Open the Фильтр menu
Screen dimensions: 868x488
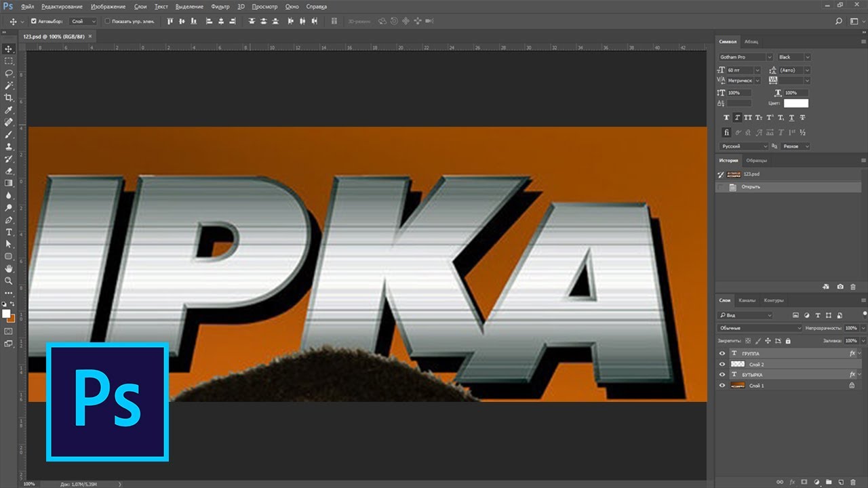(220, 6)
